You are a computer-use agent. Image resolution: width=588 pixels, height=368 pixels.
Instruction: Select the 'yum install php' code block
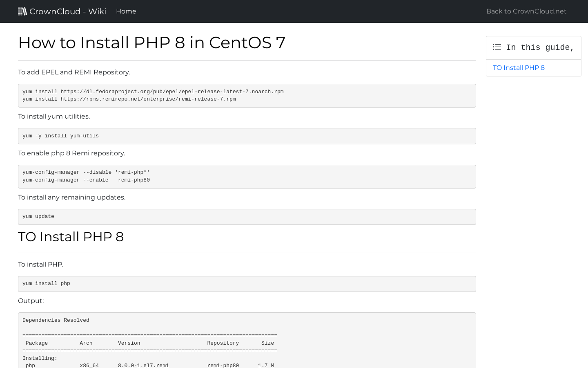tap(247, 284)
